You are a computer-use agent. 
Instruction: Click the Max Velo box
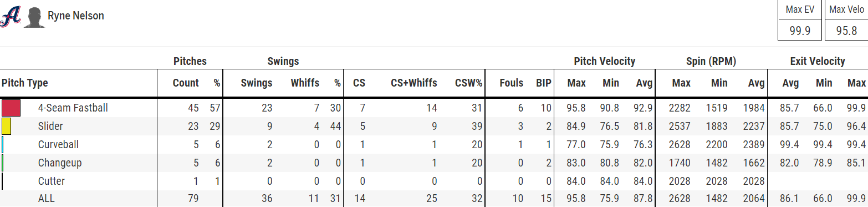[846, 21]
